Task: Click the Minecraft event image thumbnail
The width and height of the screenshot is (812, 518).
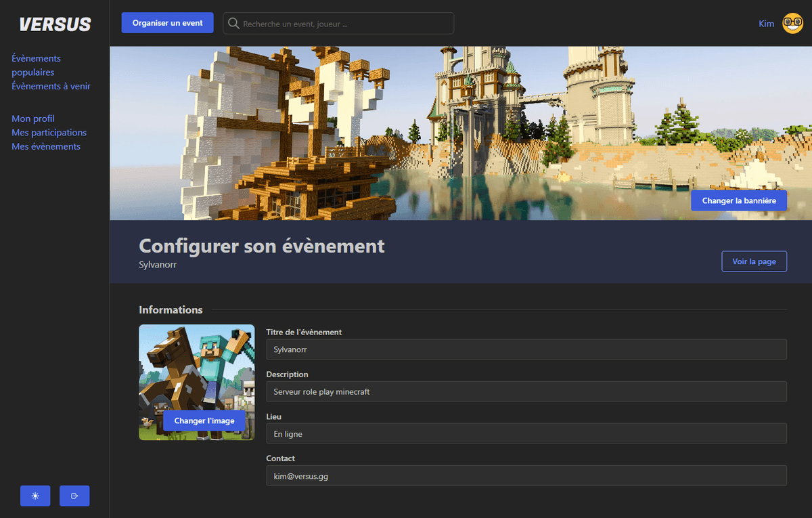Action: coord(197,382)
